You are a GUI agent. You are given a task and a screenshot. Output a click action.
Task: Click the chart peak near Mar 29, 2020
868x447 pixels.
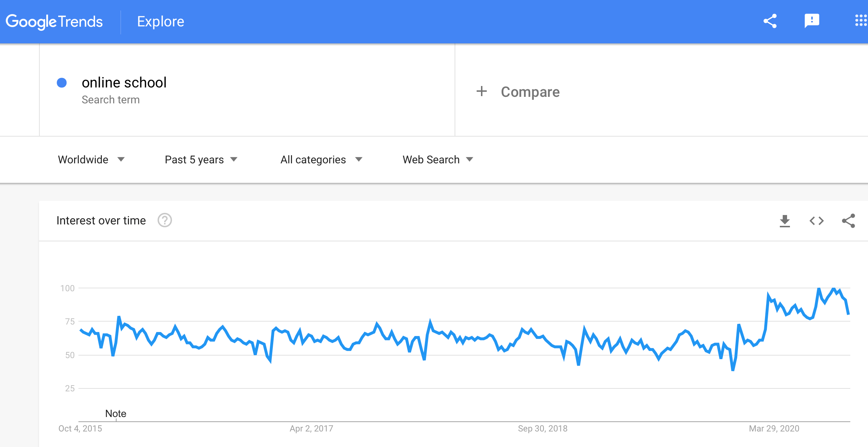click(x=769, y=295)
